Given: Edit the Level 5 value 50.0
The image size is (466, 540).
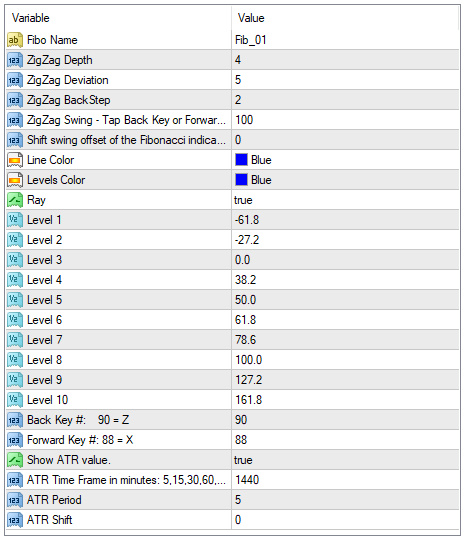Looking at the screenshot, I should 245,300.
